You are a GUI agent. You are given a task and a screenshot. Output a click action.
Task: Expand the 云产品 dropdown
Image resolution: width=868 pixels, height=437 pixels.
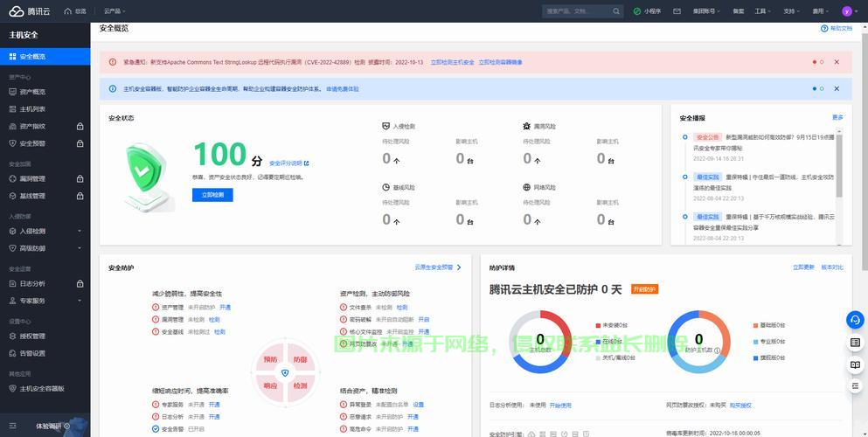(115, 11)
